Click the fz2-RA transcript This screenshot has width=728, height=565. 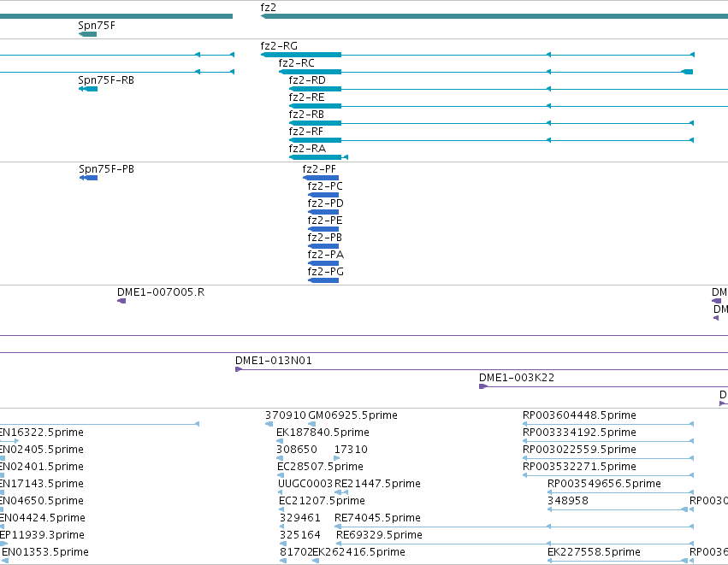click(x=318, y=157)
